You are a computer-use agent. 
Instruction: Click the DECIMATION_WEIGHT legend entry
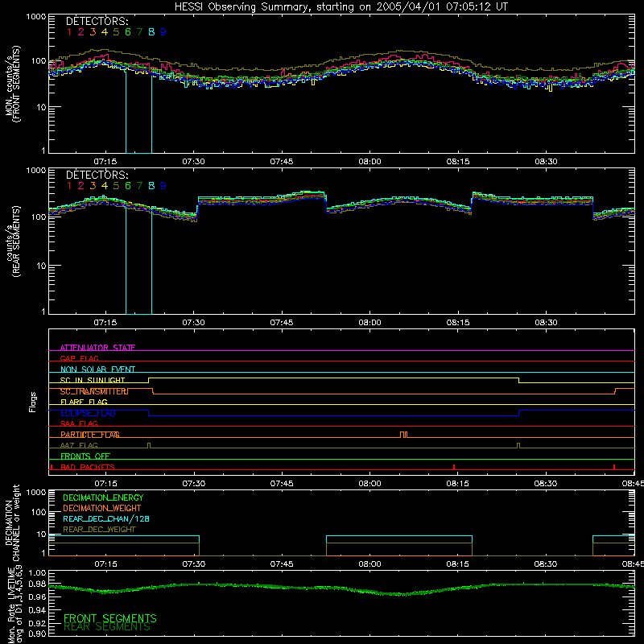coord(102,509)
